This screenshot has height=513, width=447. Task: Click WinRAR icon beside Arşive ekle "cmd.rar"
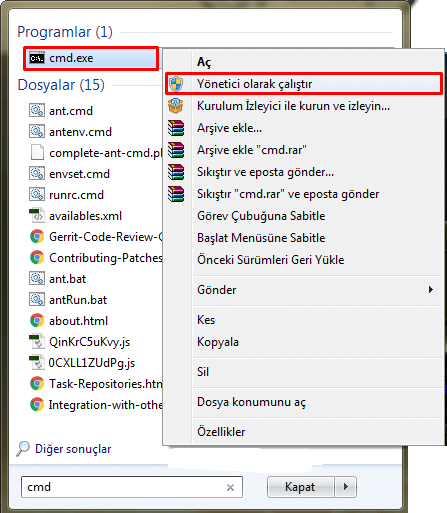click(x=176, y=150)
